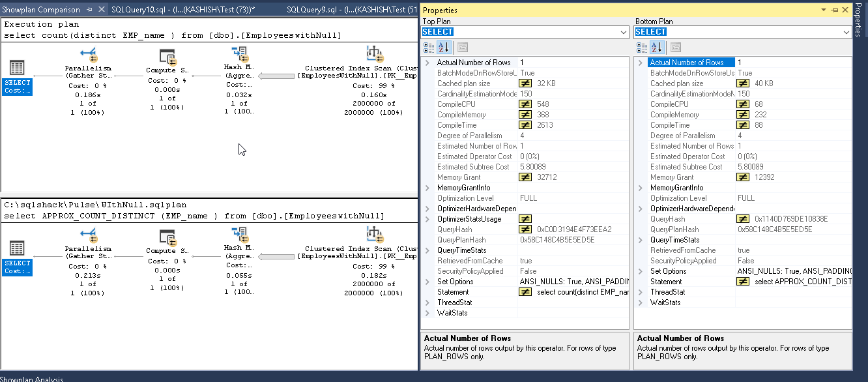The width and height of the screenshot is (868, 382).
Task: Close the Showplan Comparison tab
Action: tap(100, 10)
